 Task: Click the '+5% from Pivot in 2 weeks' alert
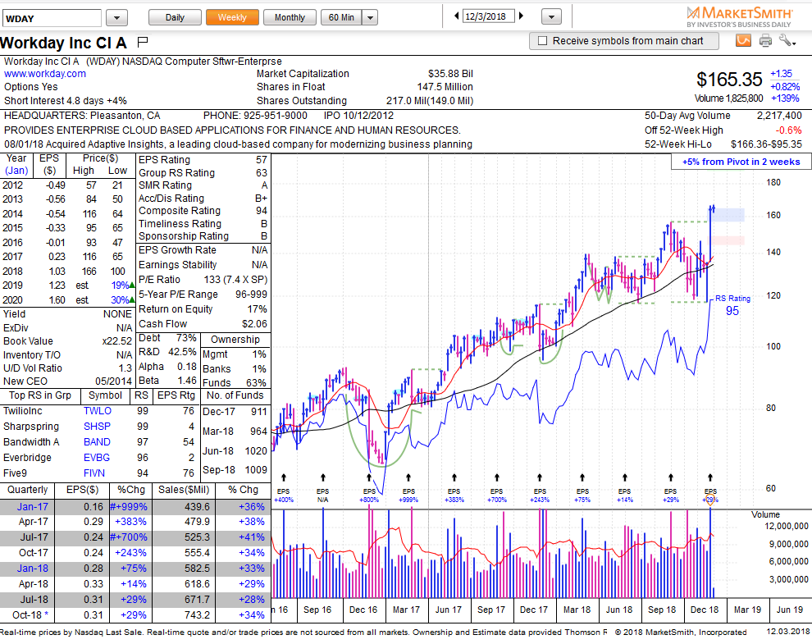point(741,162)
